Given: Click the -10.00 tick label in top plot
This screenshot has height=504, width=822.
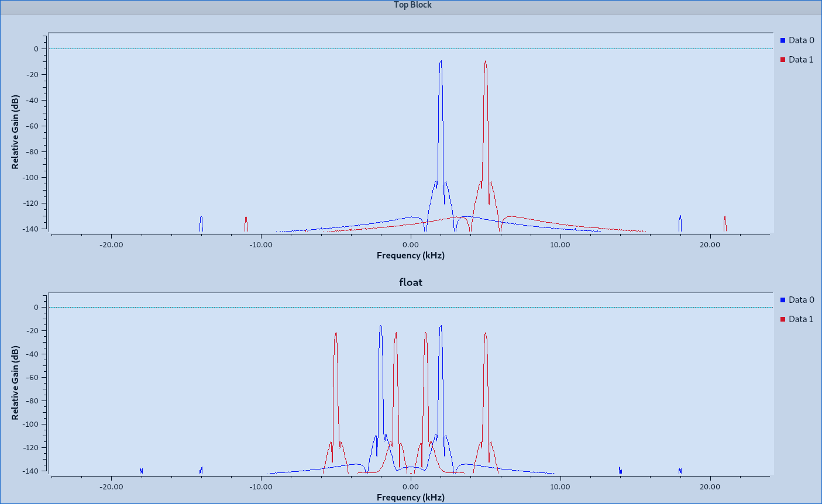Looking at the screenshot, I should click(261, 245).
